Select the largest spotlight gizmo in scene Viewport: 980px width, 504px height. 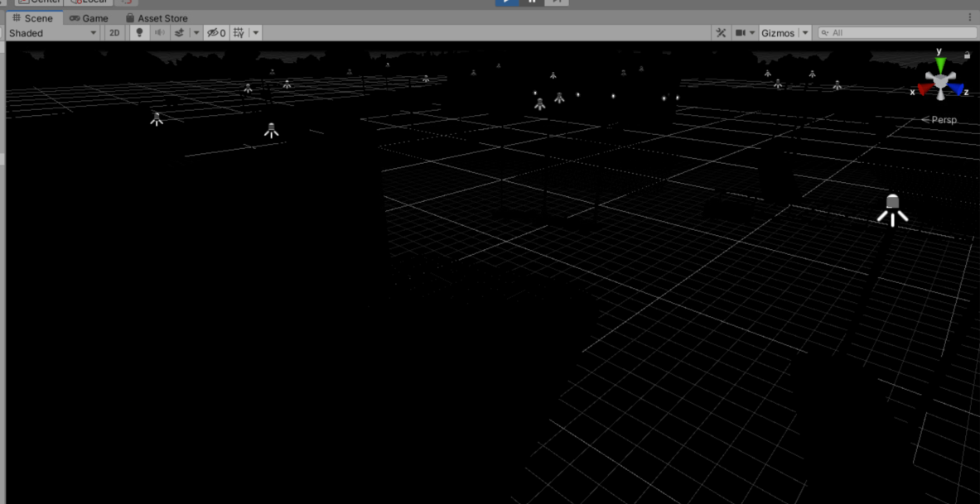pyautogui.click(x=892, y=209)
